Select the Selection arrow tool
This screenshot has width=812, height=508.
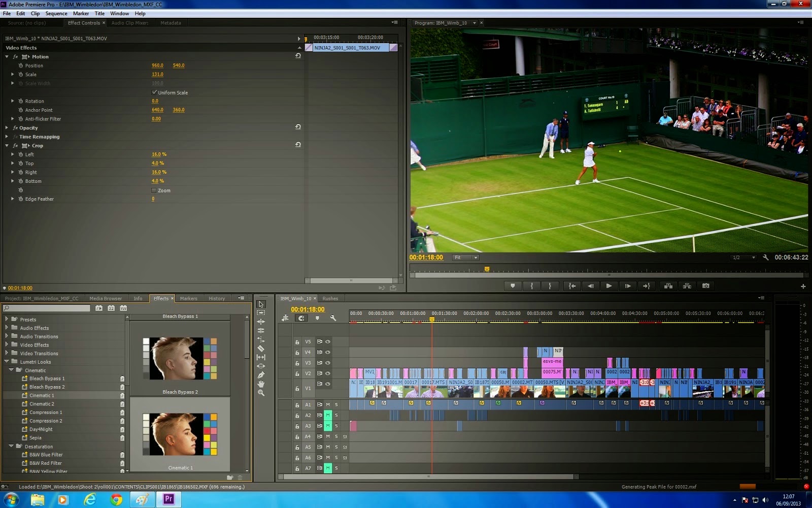pyautogui.click(x=261, y=304)
